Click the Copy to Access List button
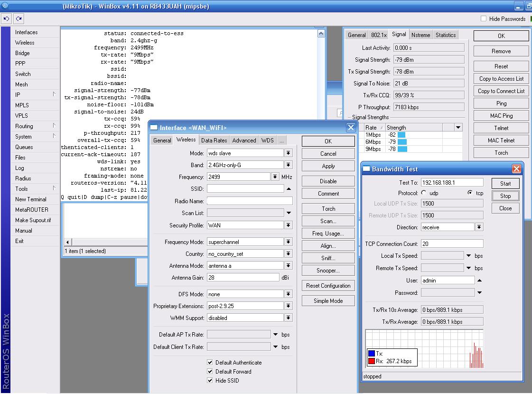This screenshot has width=532, height=394. point(501,79)
